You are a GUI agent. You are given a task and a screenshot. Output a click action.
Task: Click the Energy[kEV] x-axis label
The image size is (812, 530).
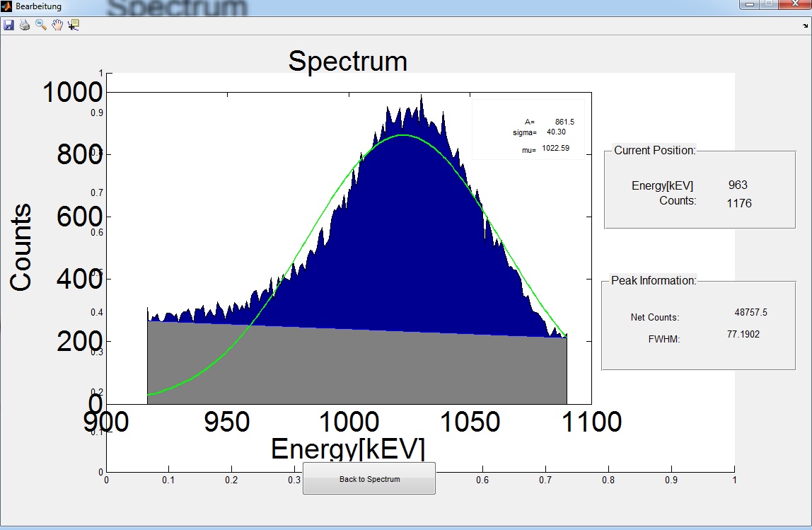[347, 449]
